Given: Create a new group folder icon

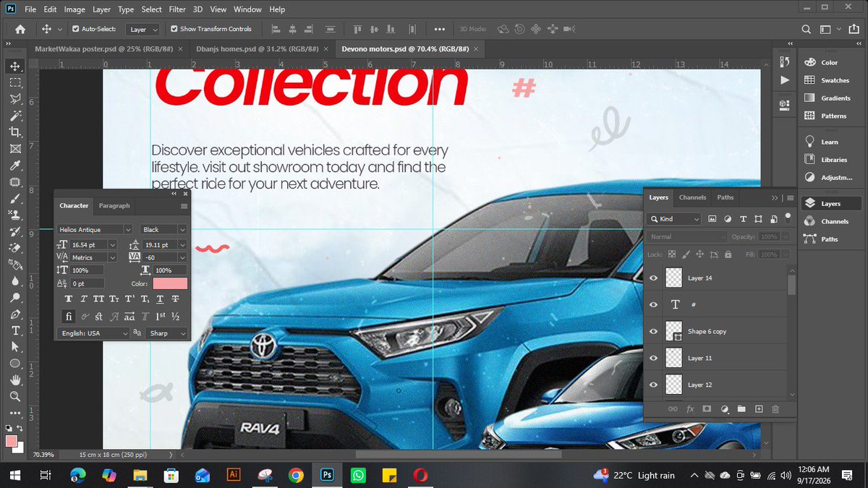Looking at the screenshot, I should 741,408.
